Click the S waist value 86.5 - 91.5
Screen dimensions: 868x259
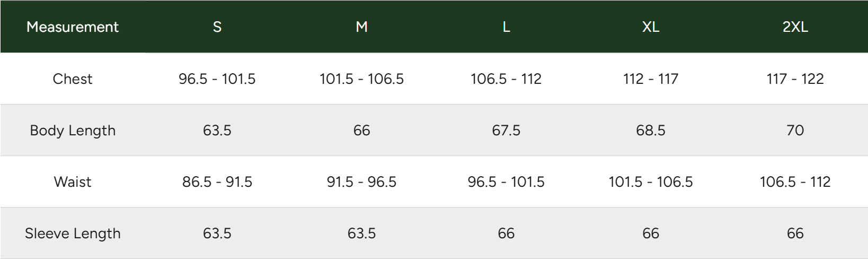click(217, 182)
